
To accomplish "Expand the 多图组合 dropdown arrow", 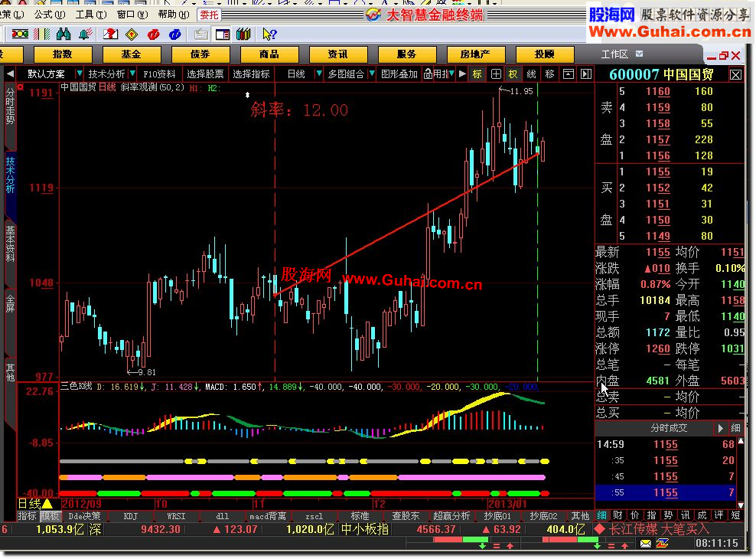I will pos(372,74).
